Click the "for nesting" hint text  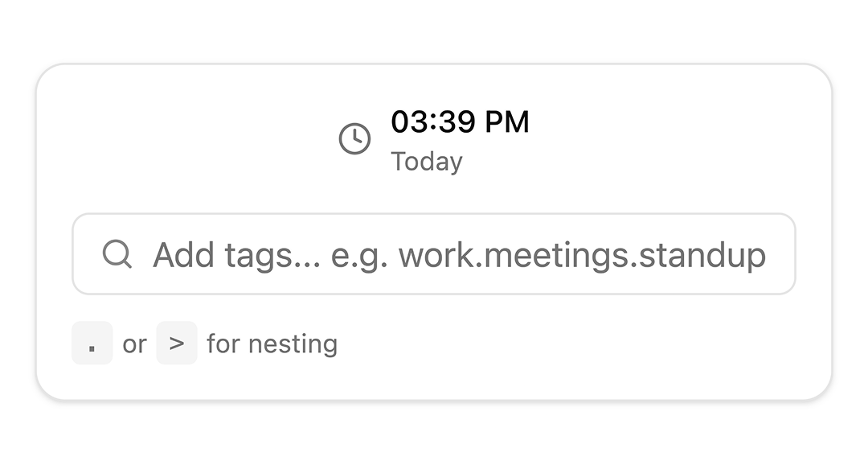[272, 344]
